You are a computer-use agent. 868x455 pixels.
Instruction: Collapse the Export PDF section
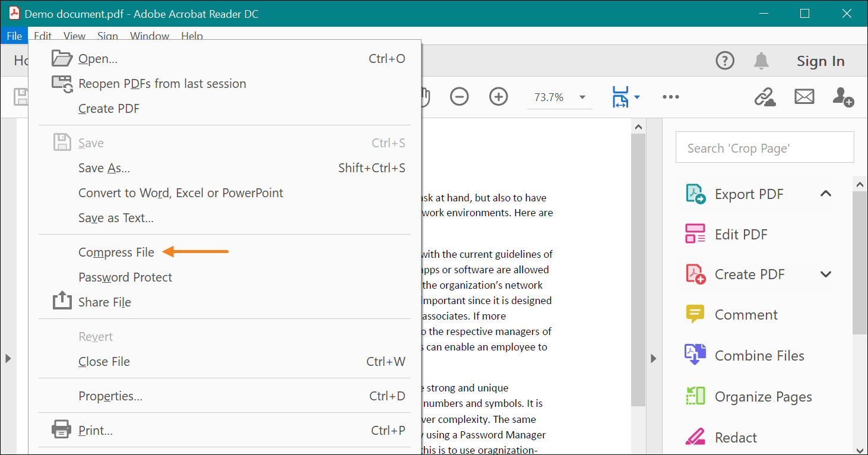[x=826, y=194]
